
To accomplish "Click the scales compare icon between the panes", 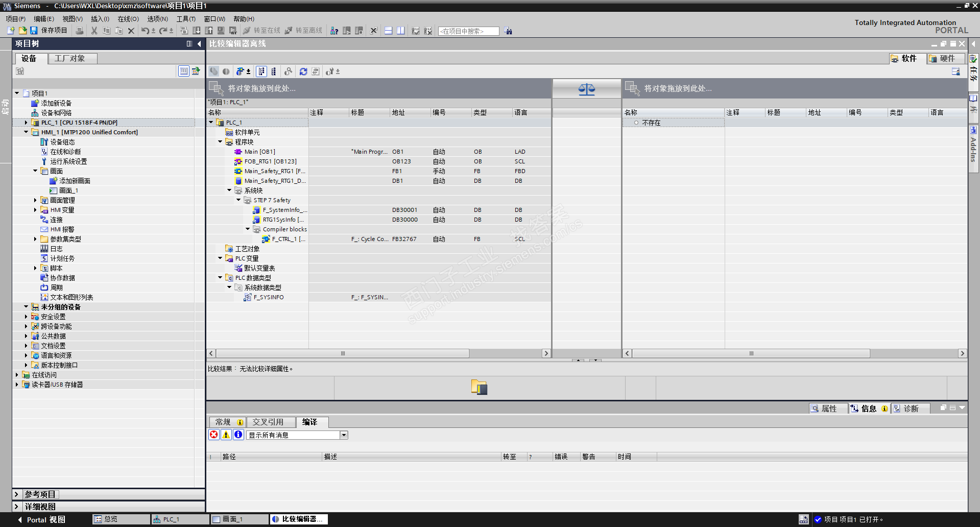I will click(x=587, y=90).
